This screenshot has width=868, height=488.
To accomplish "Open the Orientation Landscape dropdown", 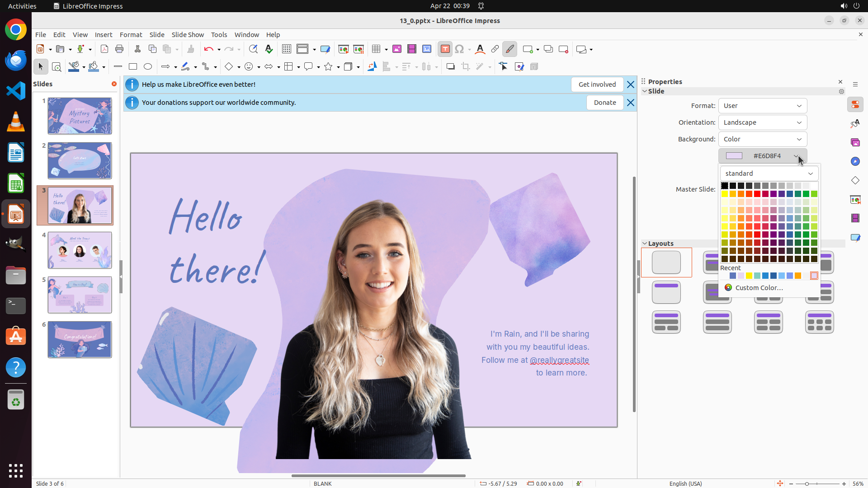I will (x=762, y=122).
